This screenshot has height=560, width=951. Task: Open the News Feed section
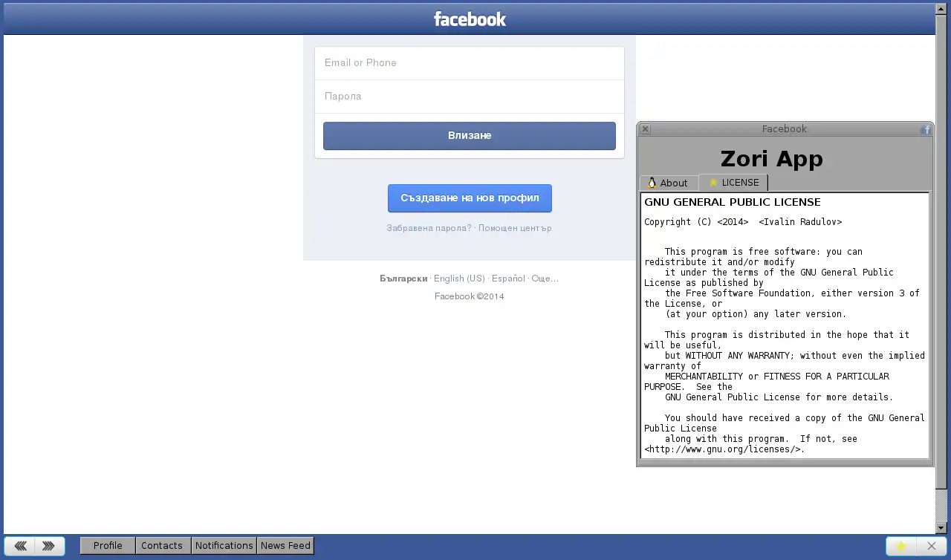click(x=285, y=546)
